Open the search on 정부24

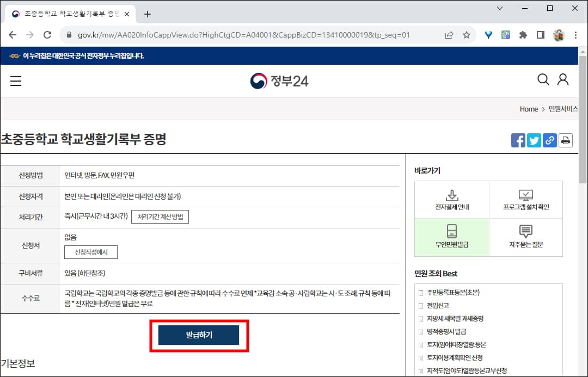point(543,79)
